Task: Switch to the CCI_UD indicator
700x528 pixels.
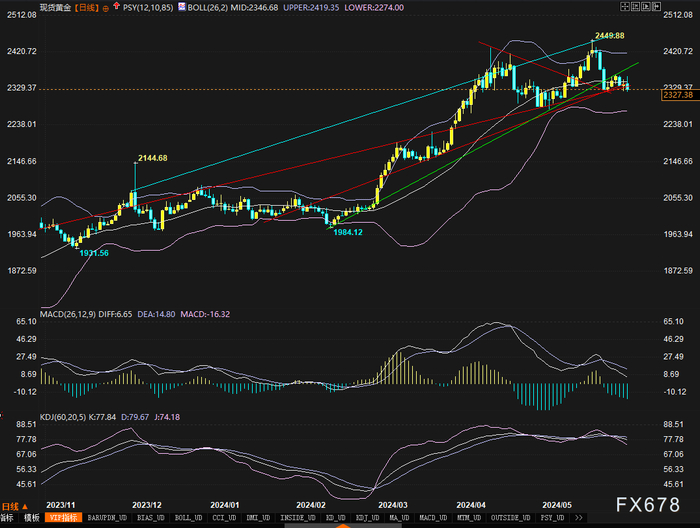Action: pyautogui.click(x=223, y=518)
